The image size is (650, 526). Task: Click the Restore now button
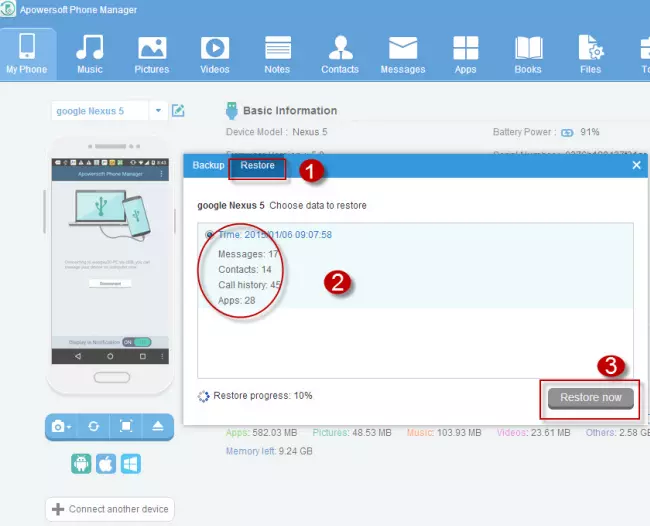[x=591, y=398]
